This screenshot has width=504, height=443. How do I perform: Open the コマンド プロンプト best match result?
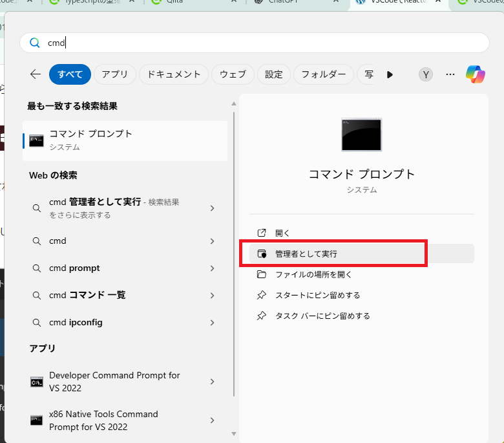click(x=125, y=141)
